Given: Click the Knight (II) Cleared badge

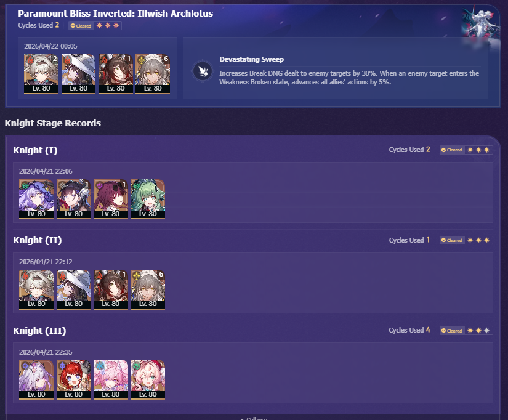Looking at the screenshot, I should pos(452,240).
